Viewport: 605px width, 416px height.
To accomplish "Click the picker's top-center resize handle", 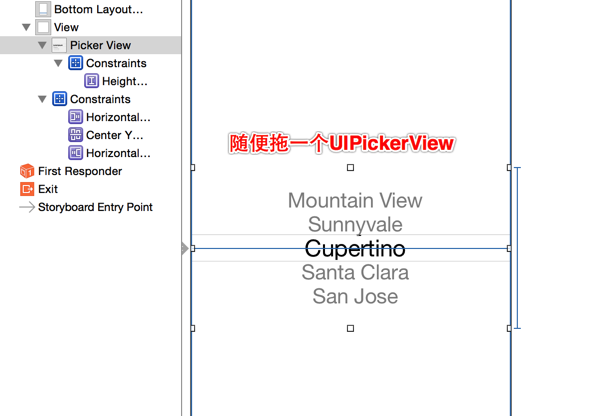I will pos(350,167).
